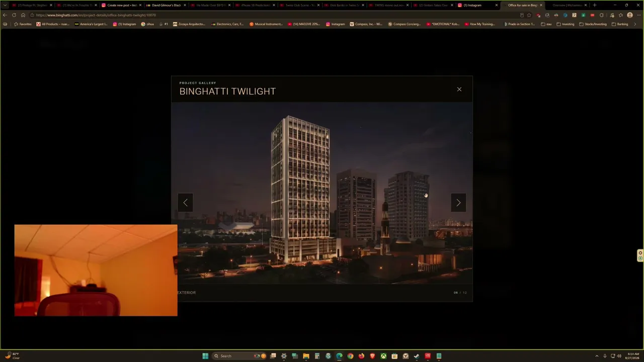Open the weather widget on the taskbar

tap(11, 356)
